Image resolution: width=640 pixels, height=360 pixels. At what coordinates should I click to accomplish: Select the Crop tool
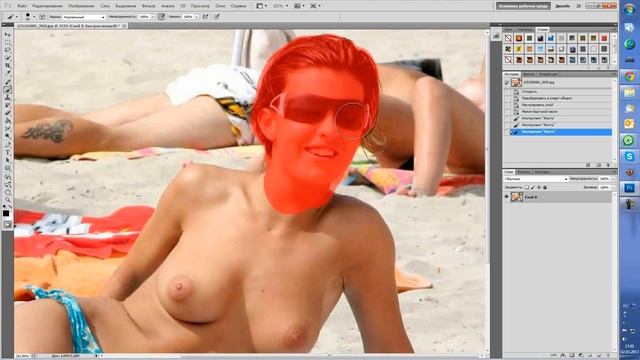tap(8, 65)
